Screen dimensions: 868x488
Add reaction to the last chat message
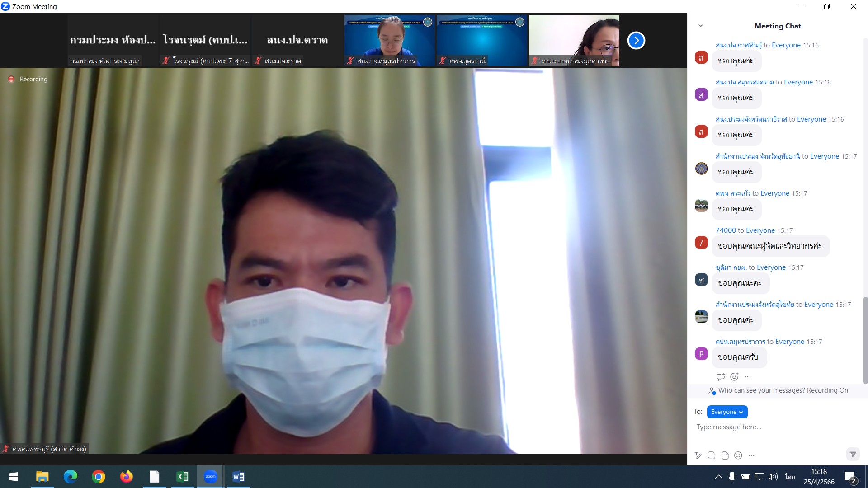(x=735, y=376)
